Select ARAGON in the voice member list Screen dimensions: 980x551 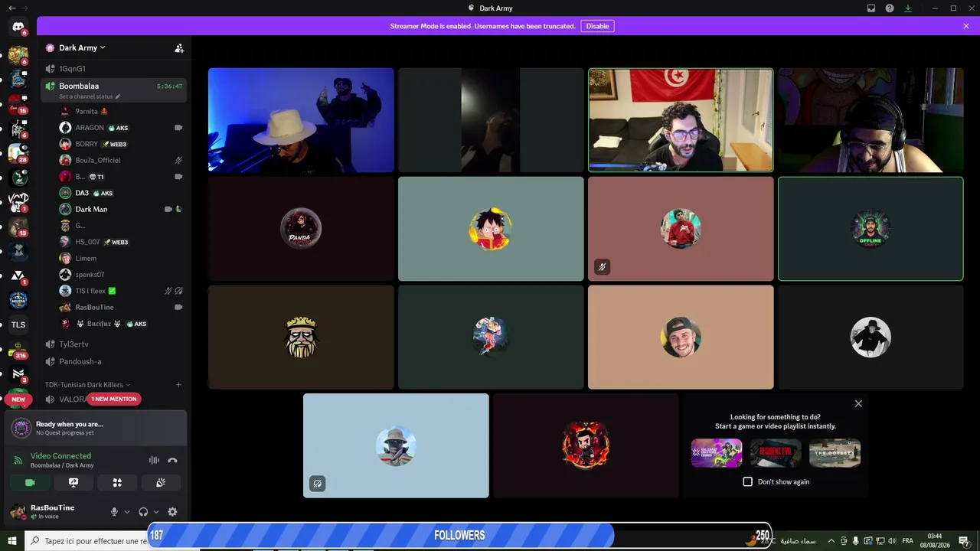tap(122, 128)
